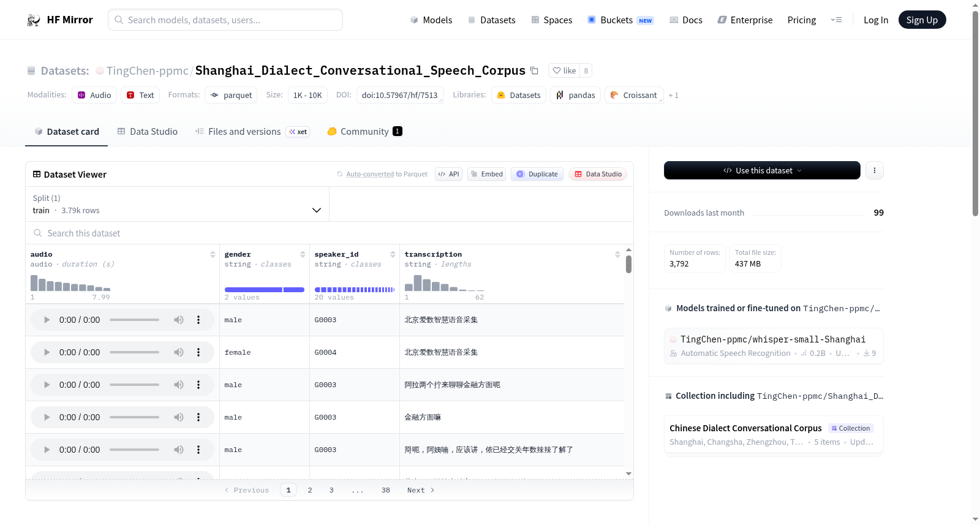The image size is (980, 525).
Task: Open the API panel
Action: click(449, 174)
